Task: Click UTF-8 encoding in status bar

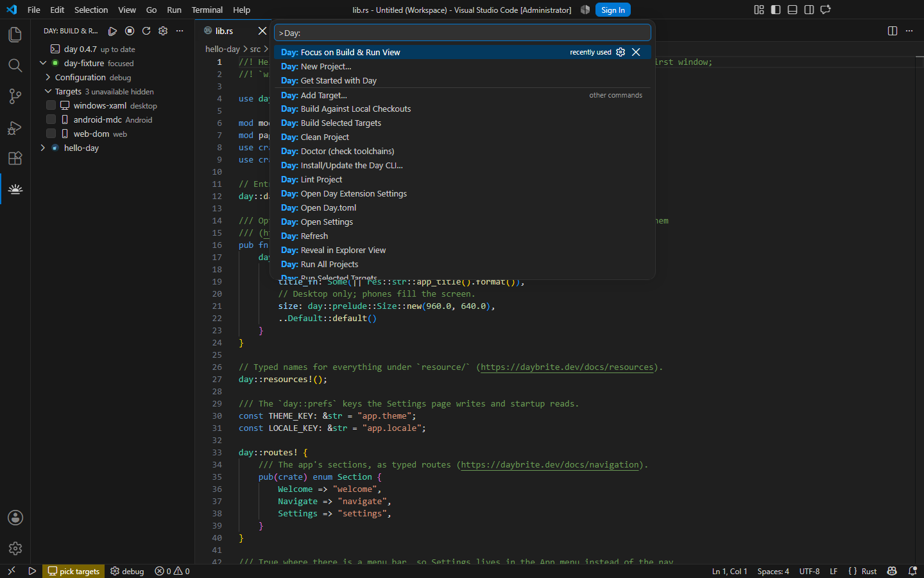Action: 809,571
